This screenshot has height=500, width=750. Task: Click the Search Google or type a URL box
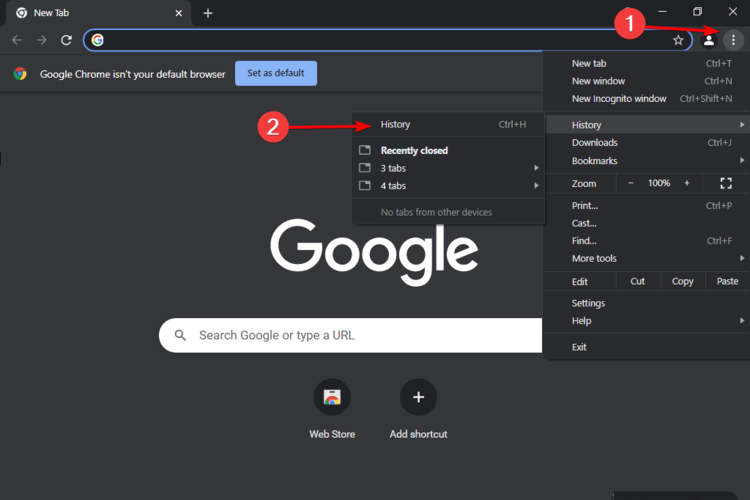pos(351,335)
